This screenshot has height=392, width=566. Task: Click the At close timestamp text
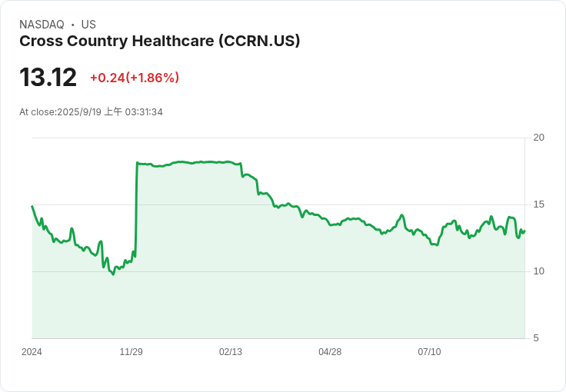(91, 111)
